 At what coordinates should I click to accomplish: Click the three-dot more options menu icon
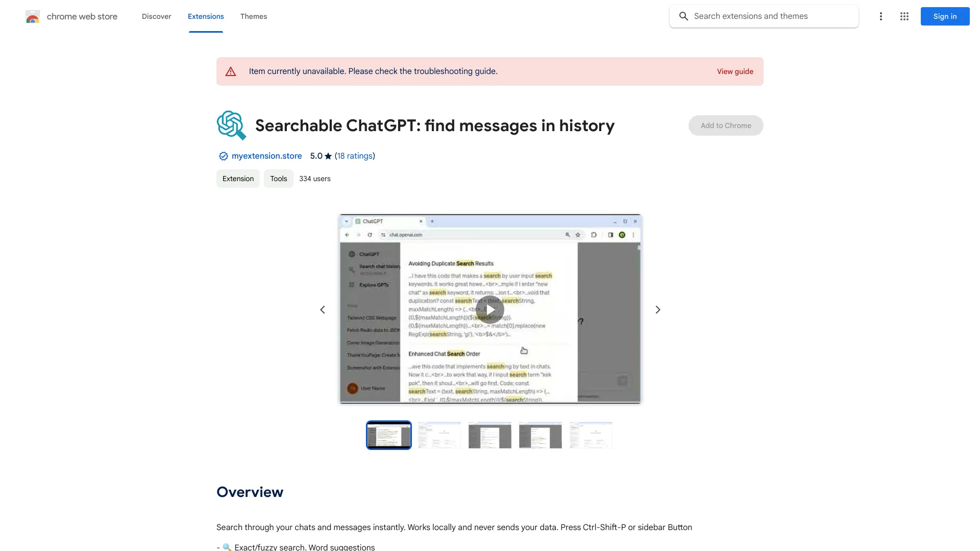click(880, 16)
